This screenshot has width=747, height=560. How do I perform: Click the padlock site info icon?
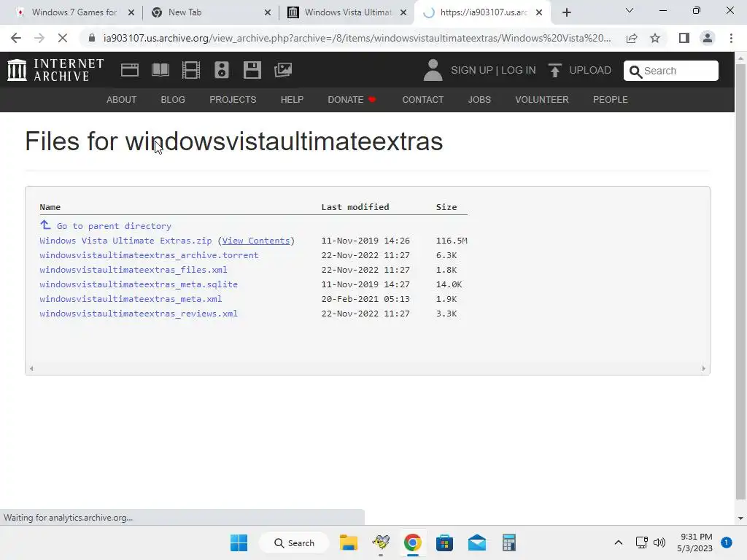pyautogui.click(x=92, y=38)
